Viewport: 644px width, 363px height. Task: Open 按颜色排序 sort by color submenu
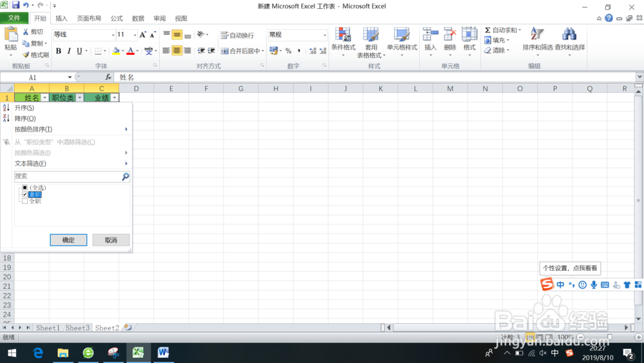[66, 129]
